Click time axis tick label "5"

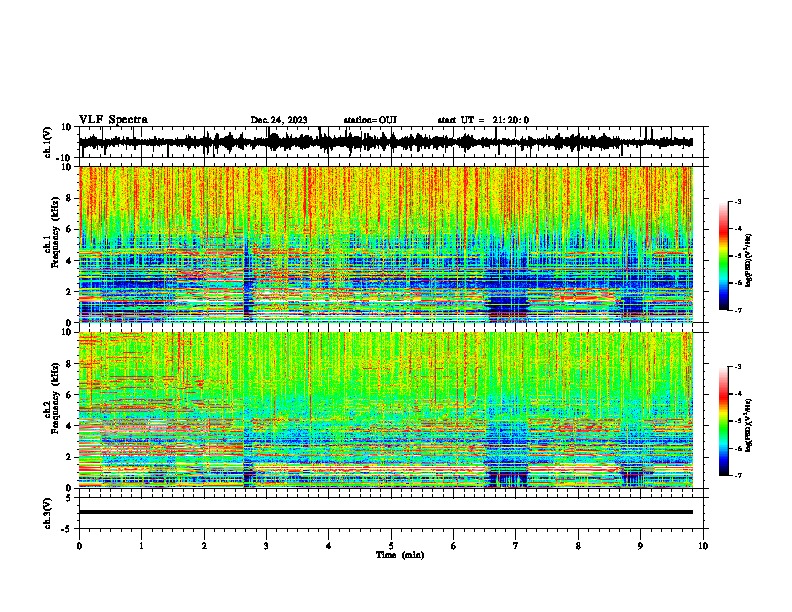point(391,546)
